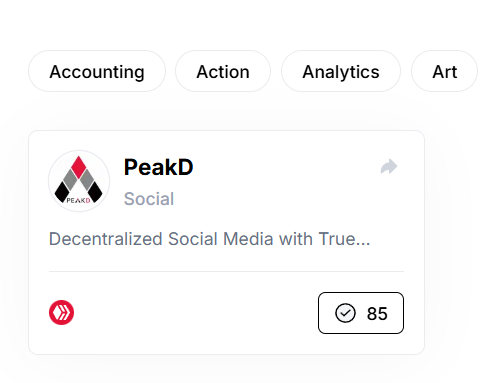
Task: Click the PeakD diamond logo
Action: [x=79, y=181]
